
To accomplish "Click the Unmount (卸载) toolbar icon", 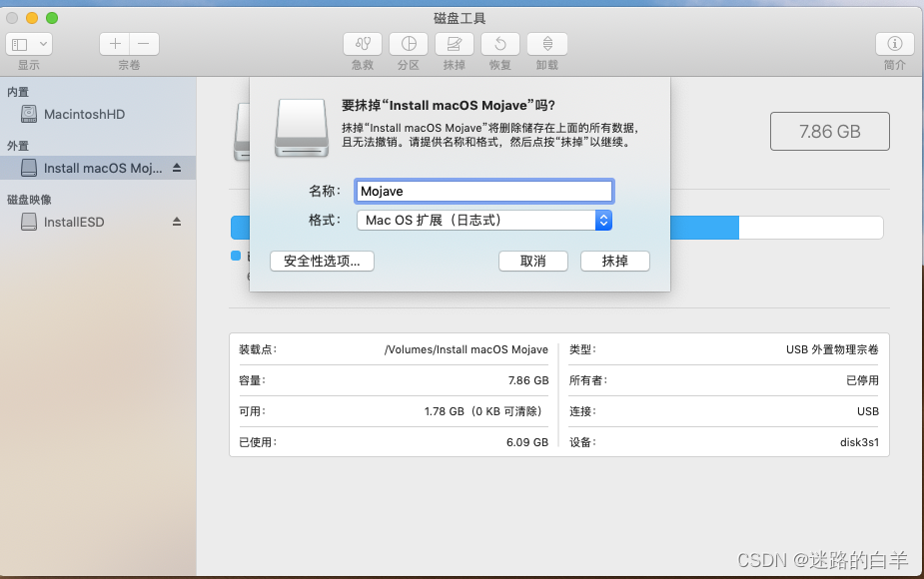I will pyautogui.click(x=547, y=44).
